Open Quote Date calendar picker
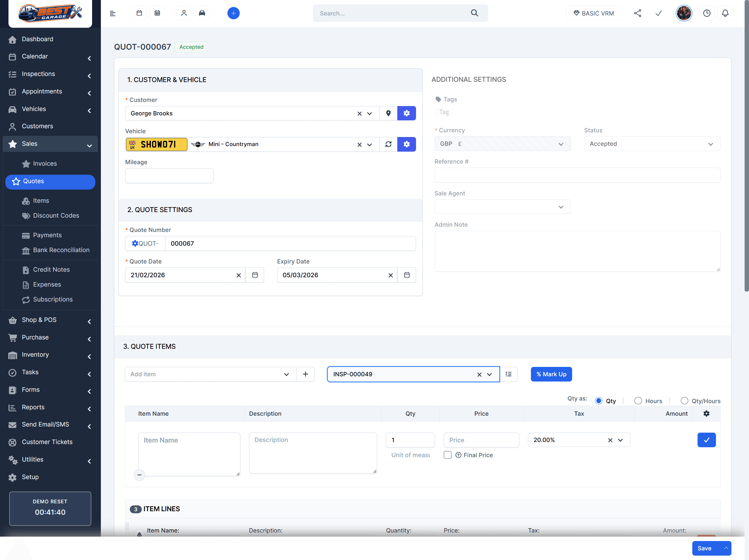The width and height of the screenshot is (749, 560). (x=255, y=275)
